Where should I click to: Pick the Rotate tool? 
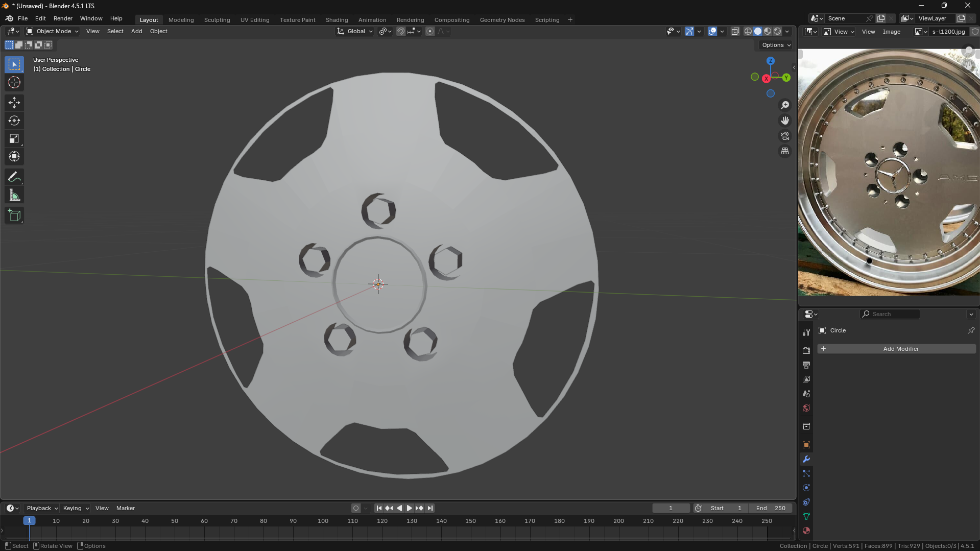[14, 121]
